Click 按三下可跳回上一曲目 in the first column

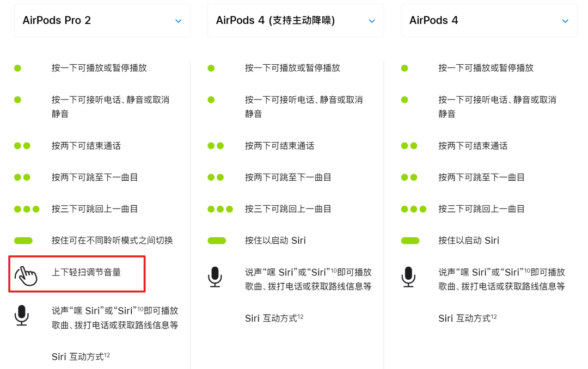coord(95,209)
